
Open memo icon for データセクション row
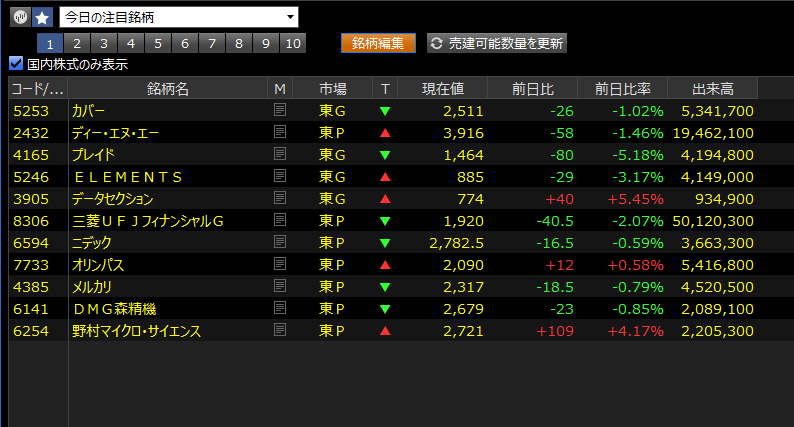[280, 198]
